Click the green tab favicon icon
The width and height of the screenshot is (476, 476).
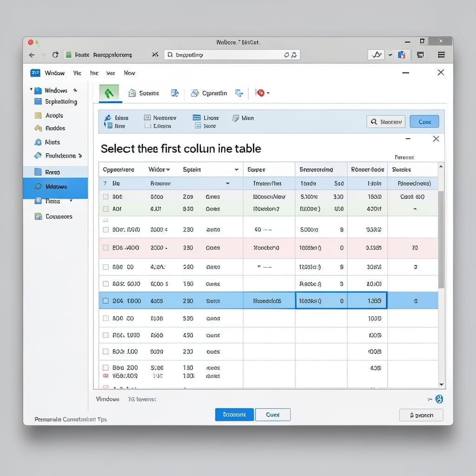[x=69, y=55]
